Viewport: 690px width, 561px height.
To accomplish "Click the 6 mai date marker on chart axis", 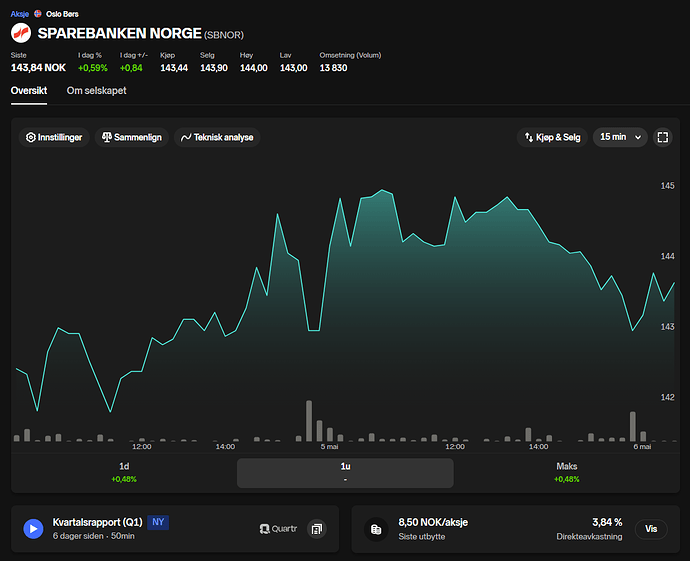I will click(642, 447).
